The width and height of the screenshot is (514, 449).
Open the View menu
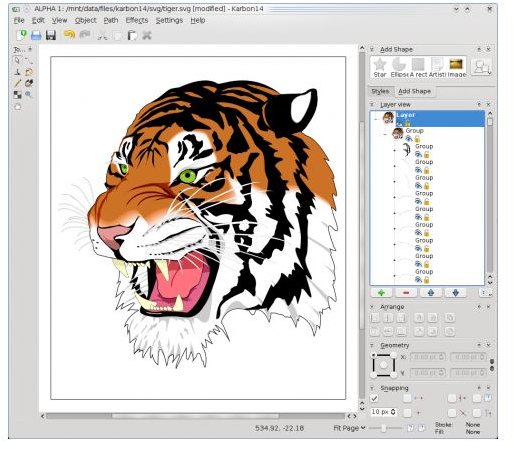[59, 20]
